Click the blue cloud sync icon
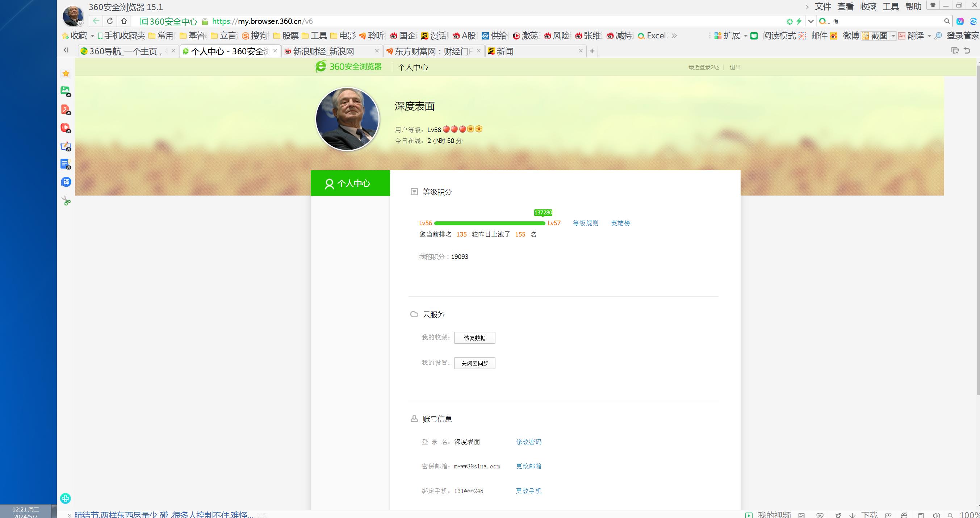Image resolution: width=980 pixels, height=518 pixels. [x=973, y=21]
